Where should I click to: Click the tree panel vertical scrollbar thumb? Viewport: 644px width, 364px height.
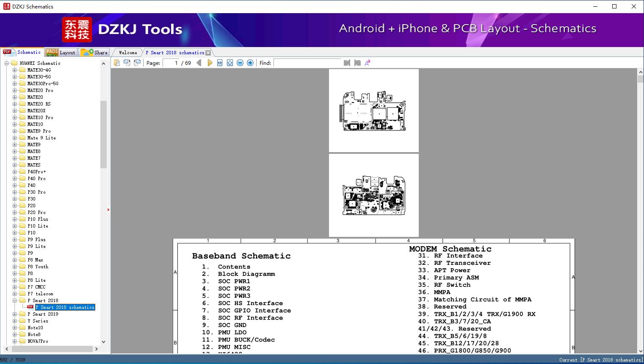click(103, 135)
